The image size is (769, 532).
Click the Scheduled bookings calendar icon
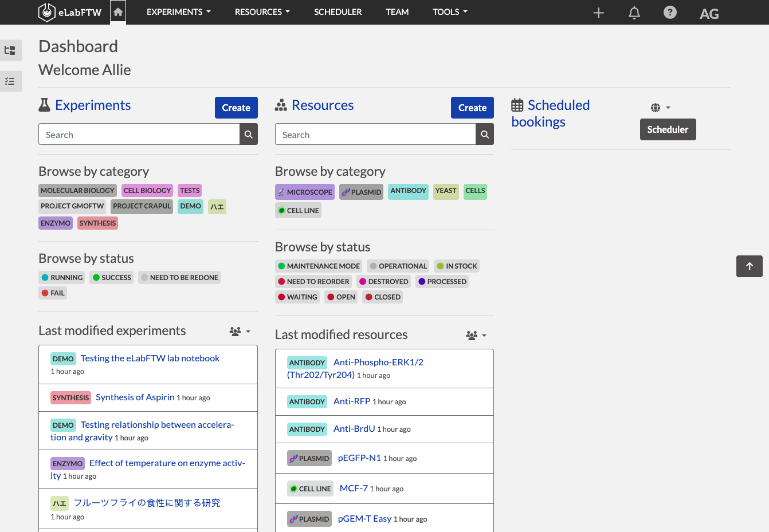coord(517,105)
